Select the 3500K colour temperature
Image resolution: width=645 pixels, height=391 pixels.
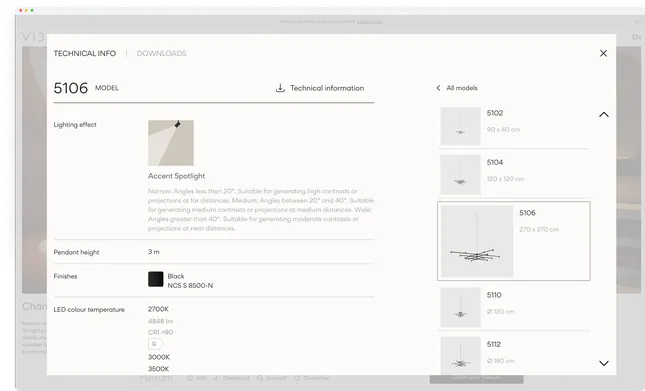click(159, 369)
